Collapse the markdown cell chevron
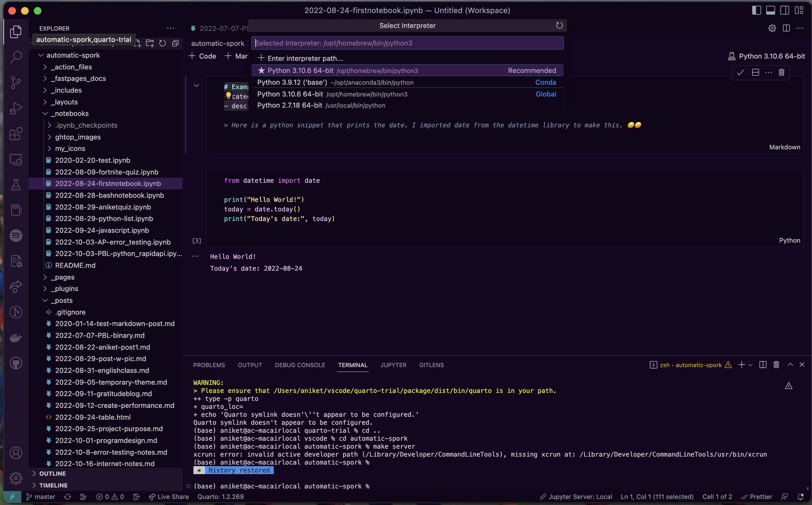 point(197,86)
